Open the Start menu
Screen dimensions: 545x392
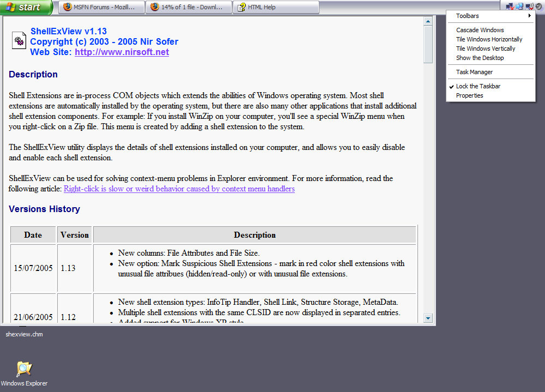coord(26,7)
